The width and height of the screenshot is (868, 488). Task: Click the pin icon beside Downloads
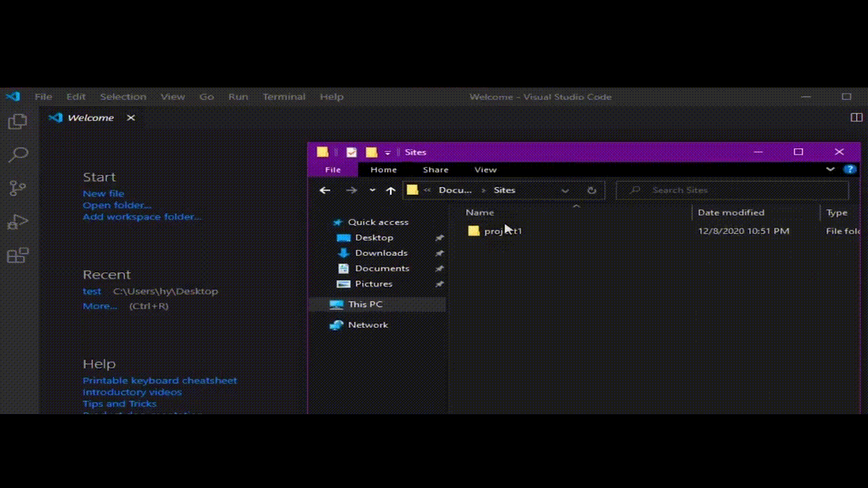pyautogui.click(x=439, y=253)
